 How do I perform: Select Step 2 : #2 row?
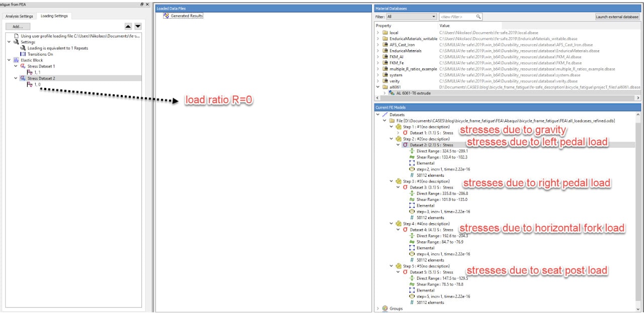426,139
